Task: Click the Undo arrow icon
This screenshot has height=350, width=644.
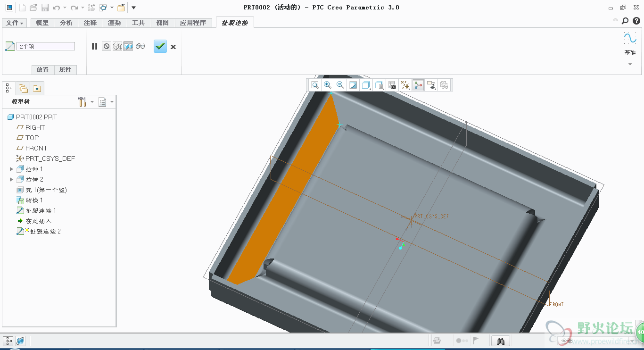Action: coord(57,8)
